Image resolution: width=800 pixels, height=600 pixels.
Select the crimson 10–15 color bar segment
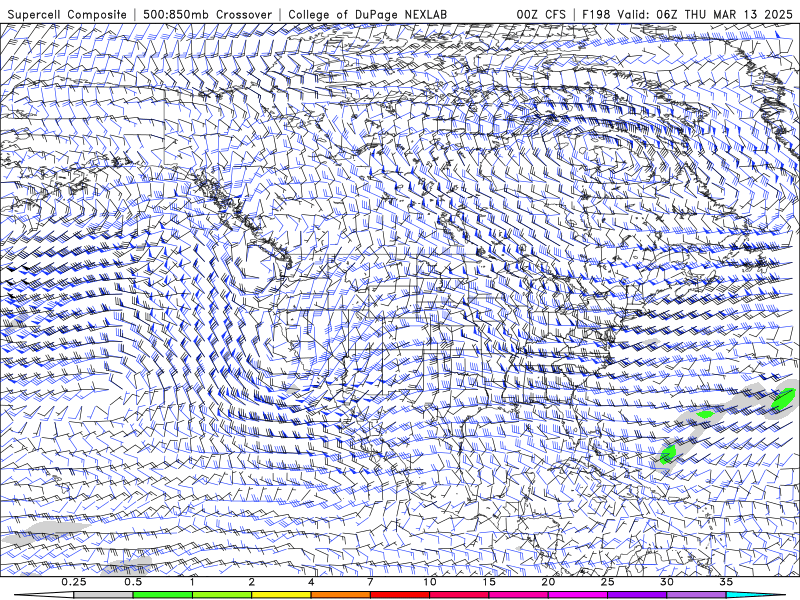tap(459, 595)
